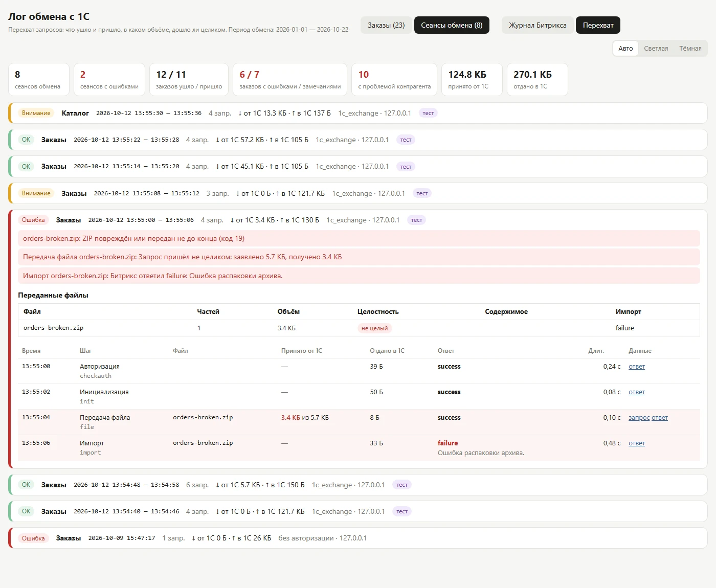
Task: Click the red "failure" answer at 13:55:06
Action: 447,443
